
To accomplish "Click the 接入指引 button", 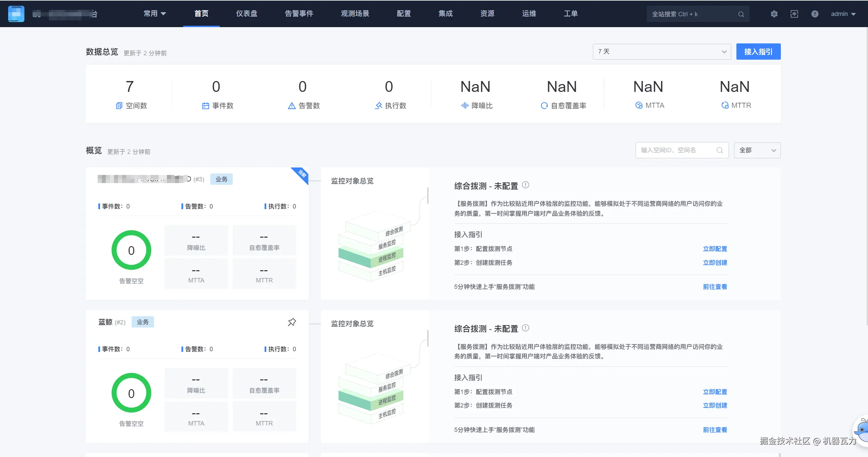I will click(x=758, y=52).
